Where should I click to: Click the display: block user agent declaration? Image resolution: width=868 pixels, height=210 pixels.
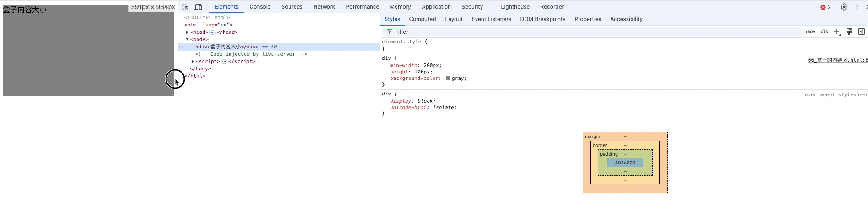(x=413, y=101)
